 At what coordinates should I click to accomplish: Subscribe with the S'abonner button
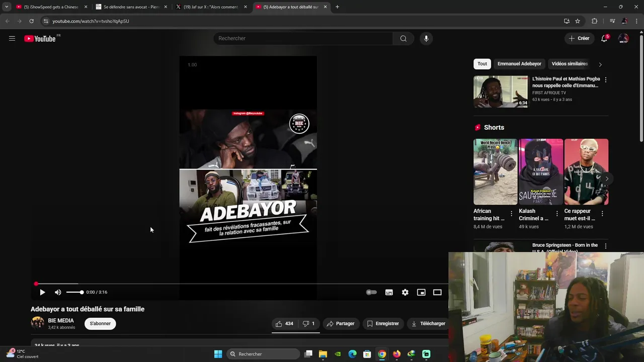click(x=100, y=324)
